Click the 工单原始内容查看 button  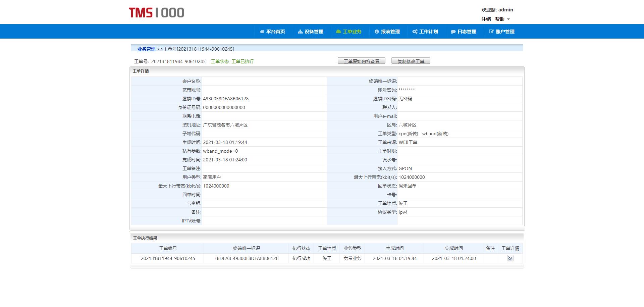pos(362,61)
